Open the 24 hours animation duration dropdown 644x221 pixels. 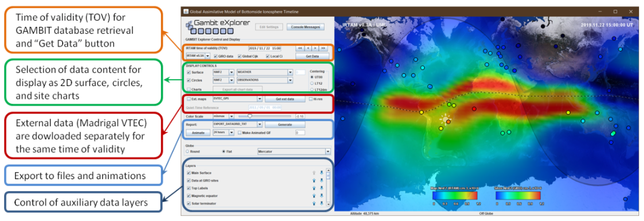coord(231,132)
